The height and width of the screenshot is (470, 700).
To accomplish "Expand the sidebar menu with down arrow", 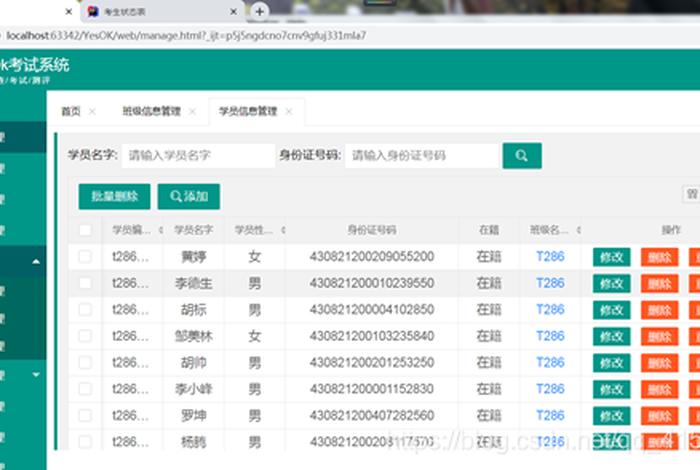I will [x=36, y=374].
